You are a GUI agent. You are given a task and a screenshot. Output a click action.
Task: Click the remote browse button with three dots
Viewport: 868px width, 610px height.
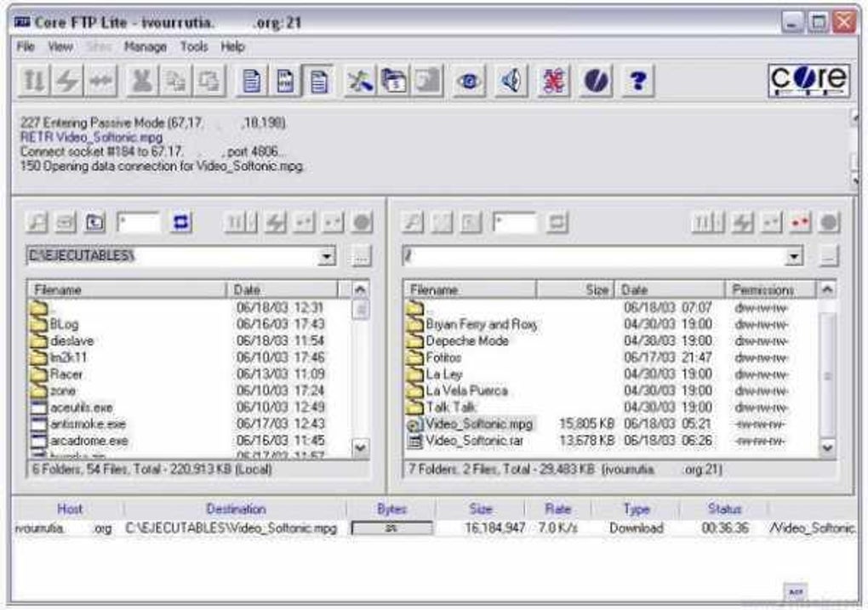(828, 256)
